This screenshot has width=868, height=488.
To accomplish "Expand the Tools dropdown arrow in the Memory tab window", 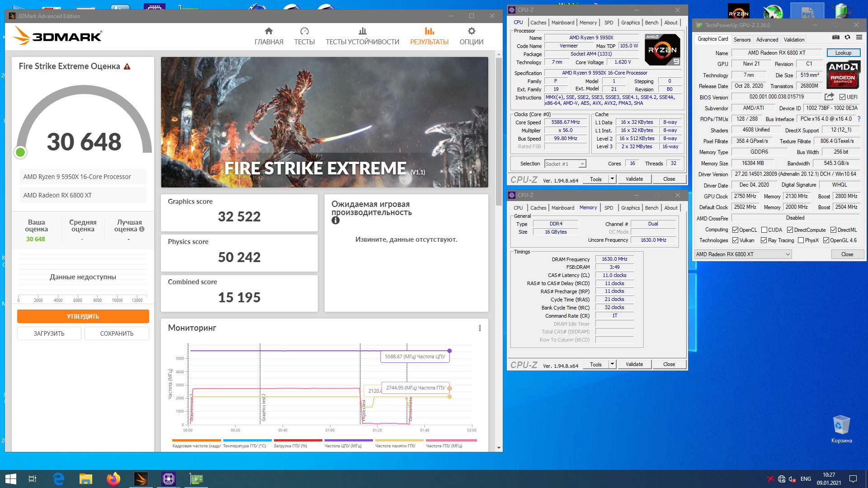I will 612,364.
